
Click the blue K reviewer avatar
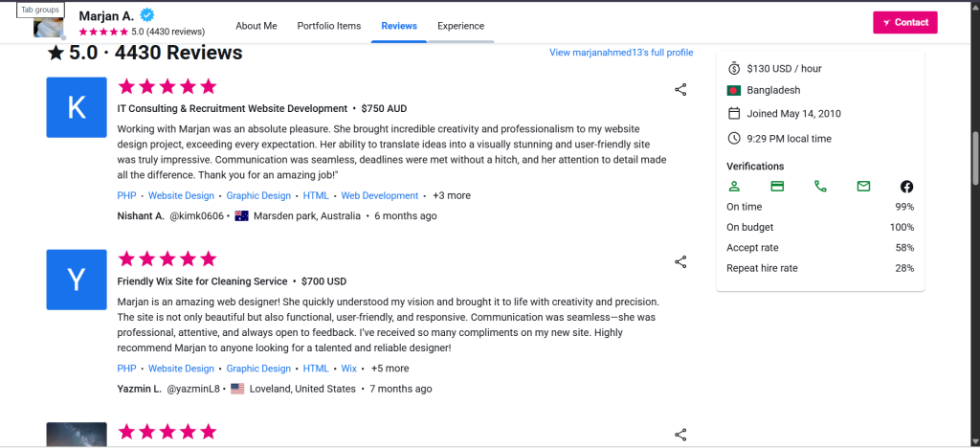tap(77, 107)
